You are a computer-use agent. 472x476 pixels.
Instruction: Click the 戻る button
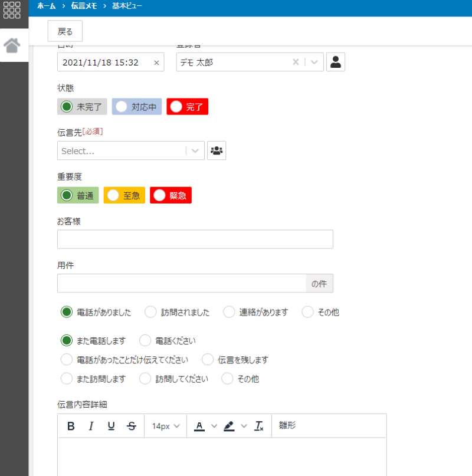tap(65, 31)
